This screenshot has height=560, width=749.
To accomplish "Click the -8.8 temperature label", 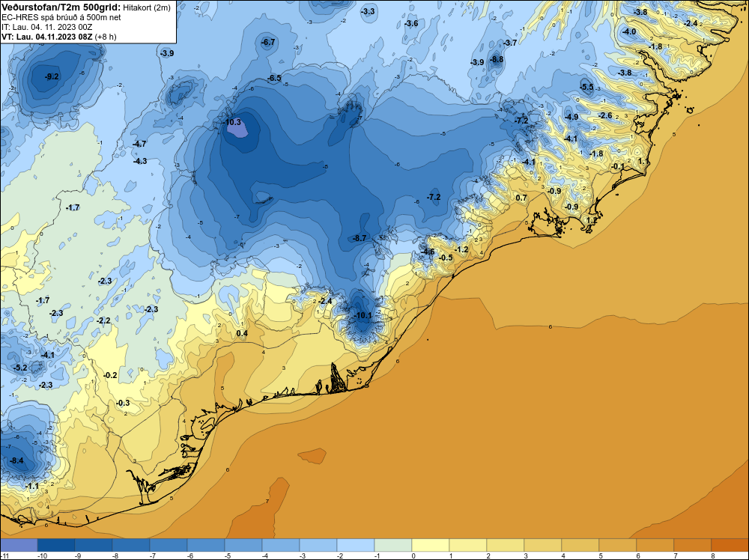I will tap(497, 59).
